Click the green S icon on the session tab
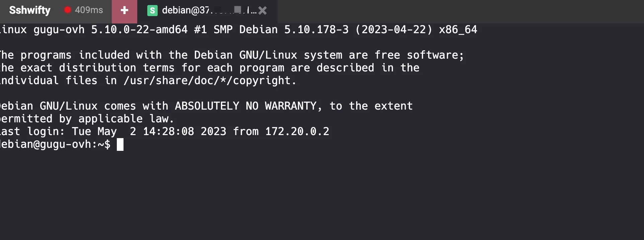 (152, 11)
